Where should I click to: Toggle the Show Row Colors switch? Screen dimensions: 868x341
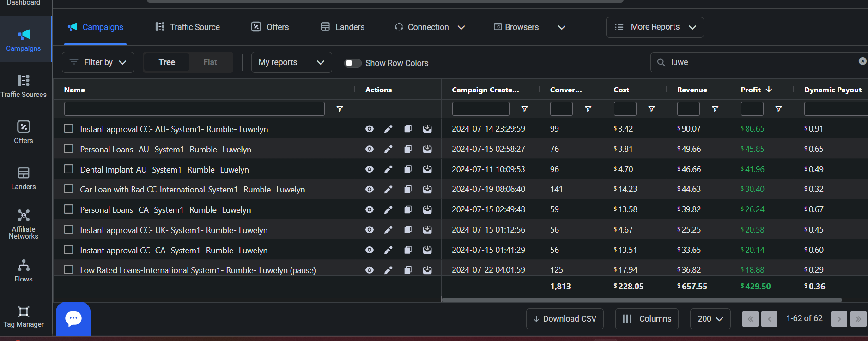click(353, 63)
